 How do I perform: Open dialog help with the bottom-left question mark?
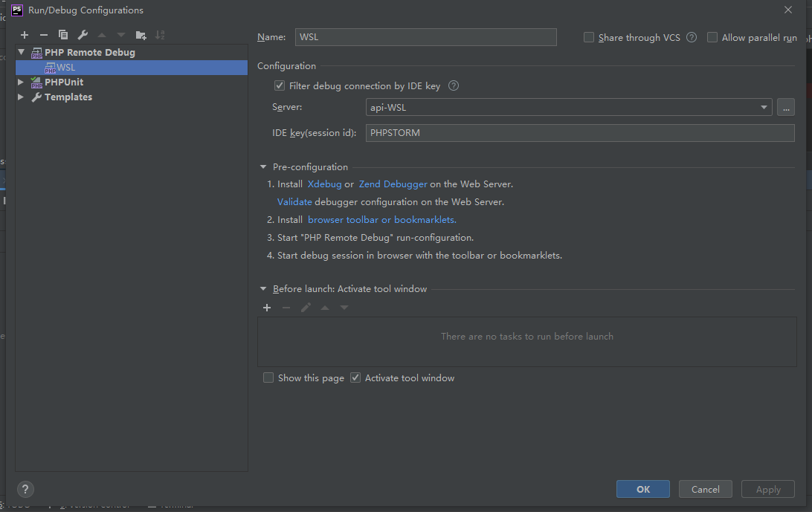click(25, 489)
